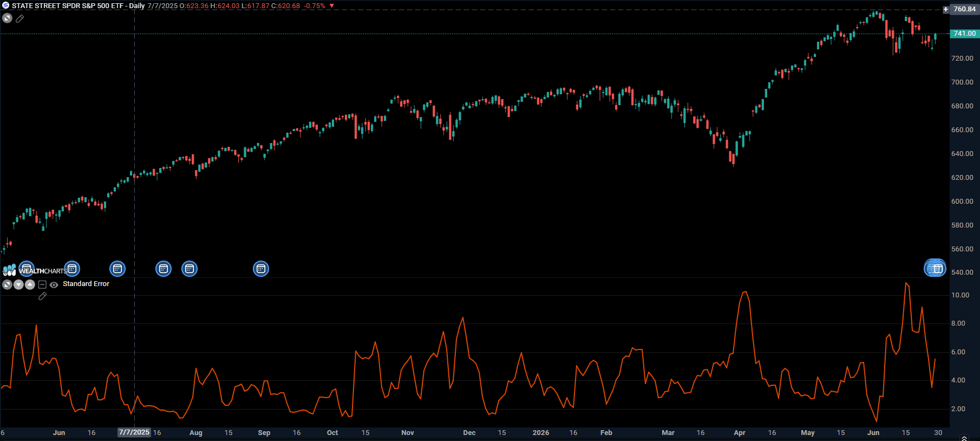Open the calendar event marker above Sep label
The height and width of the screenshot is (441, 980).
pos(261,269)
